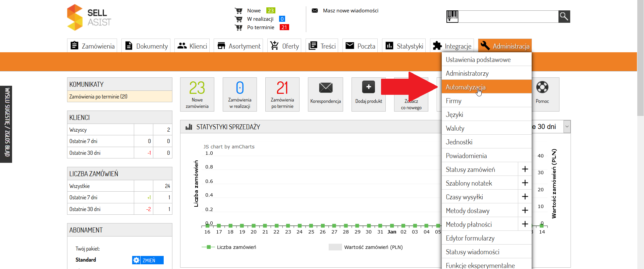Click the bar chart icon in Statystyki sprzedaży
The image size is (644, 269).
pyautogui.click(x=189, y=127)
